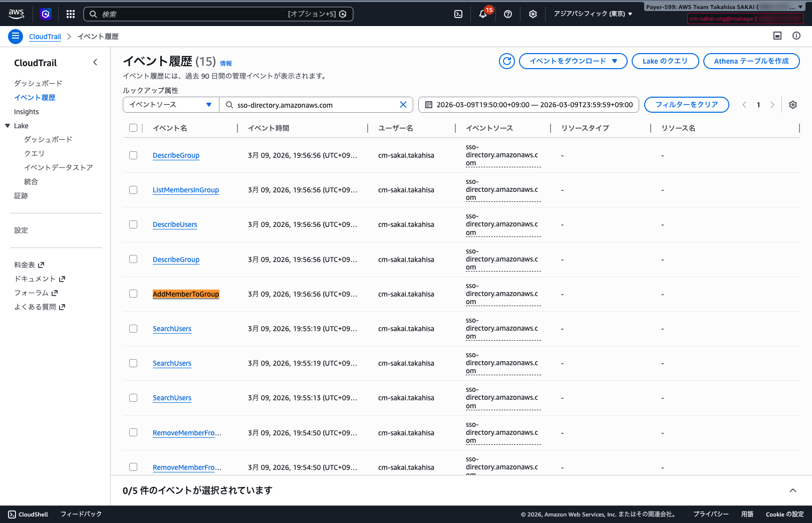Open the イベントソース lookup attribute dropdown

[171, 105]
